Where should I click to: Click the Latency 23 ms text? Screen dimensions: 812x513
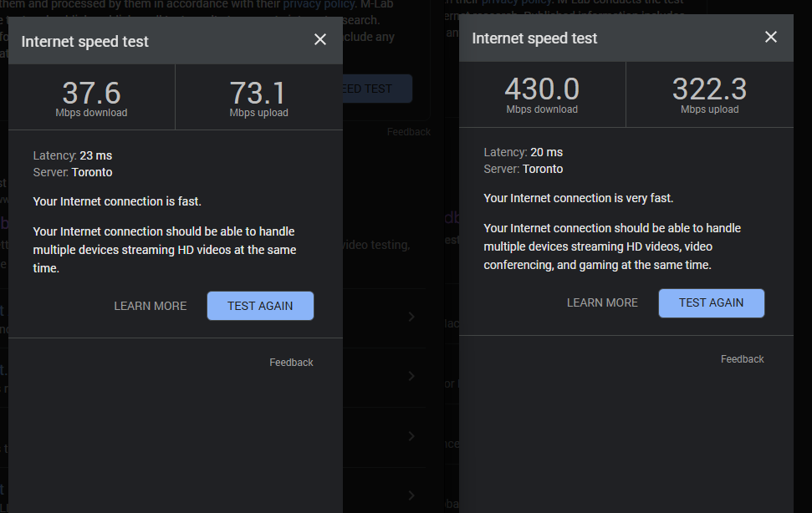click(x=73, y=155)
